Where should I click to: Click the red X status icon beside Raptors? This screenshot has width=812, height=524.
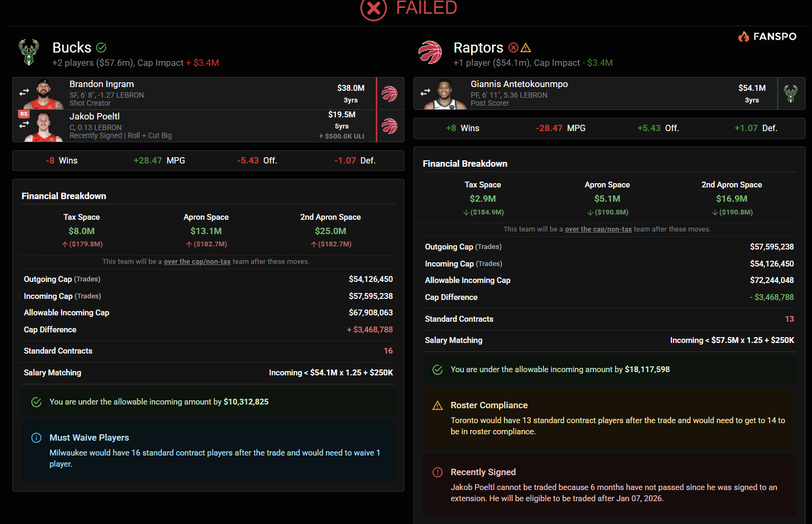pos(513,48)
